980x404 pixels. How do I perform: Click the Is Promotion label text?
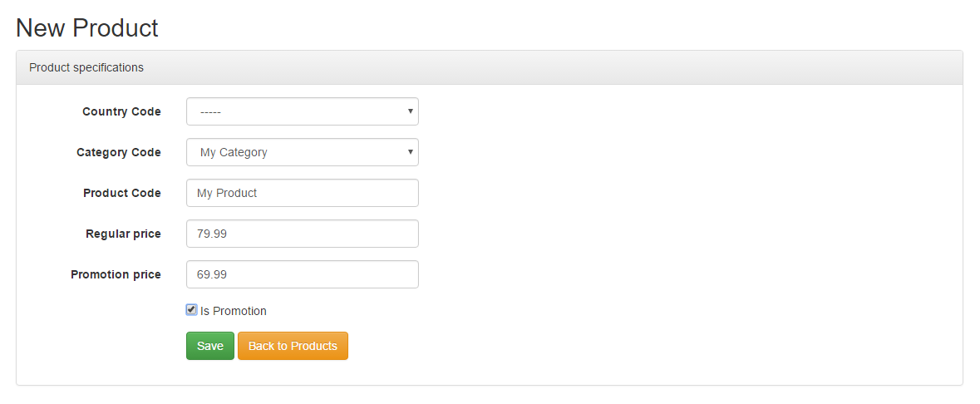click(233, 311)
